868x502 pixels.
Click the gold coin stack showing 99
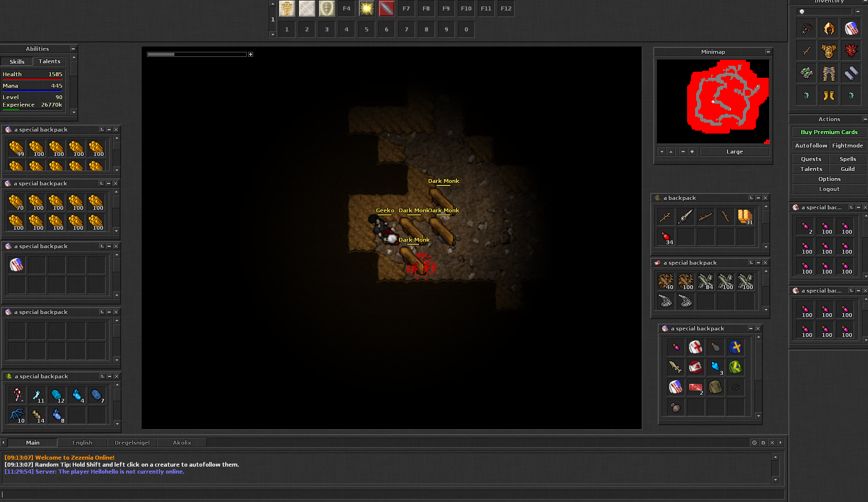coord(16,149)
